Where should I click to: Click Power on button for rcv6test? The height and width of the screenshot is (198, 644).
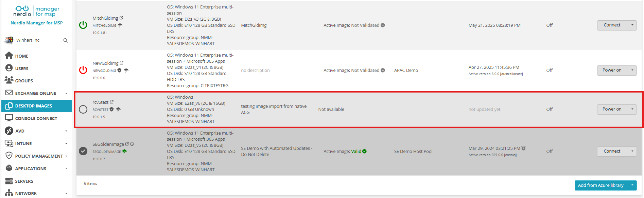coord(612,109)
